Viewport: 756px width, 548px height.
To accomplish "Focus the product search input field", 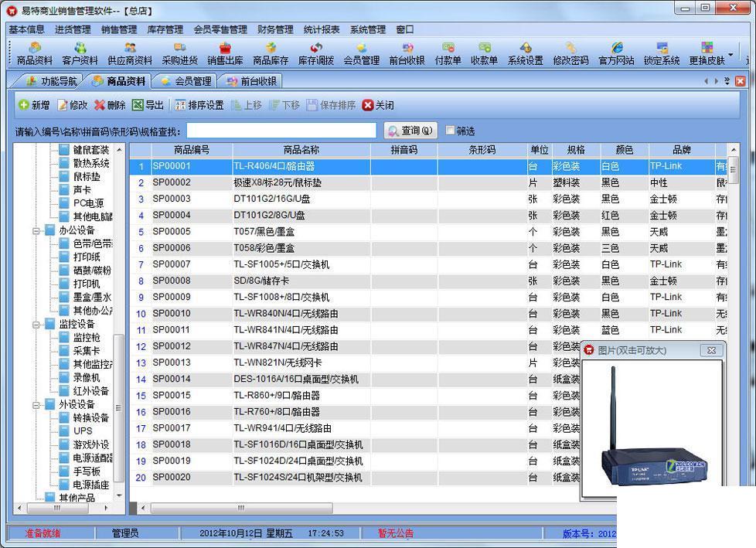I will [x=281, y=131].
